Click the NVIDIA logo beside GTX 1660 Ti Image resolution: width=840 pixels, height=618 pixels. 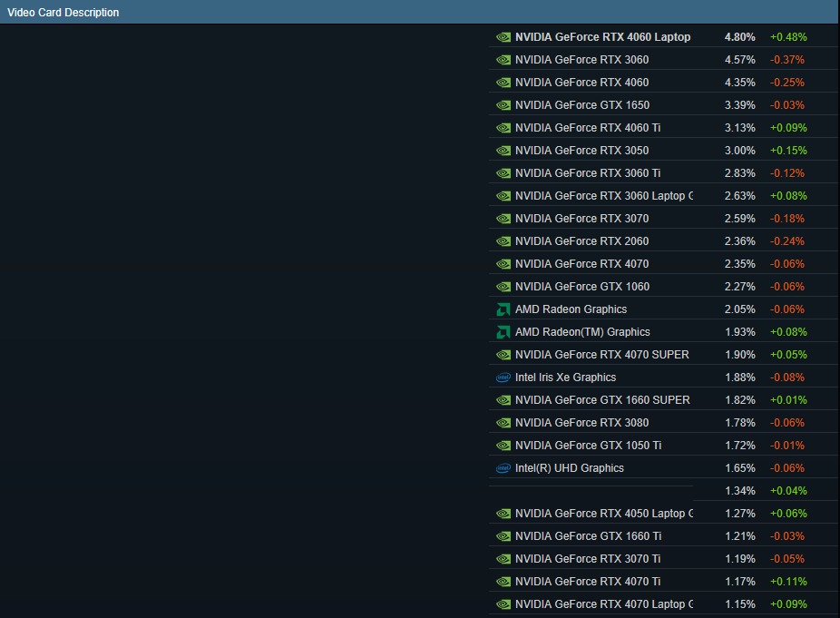(503, 536)
